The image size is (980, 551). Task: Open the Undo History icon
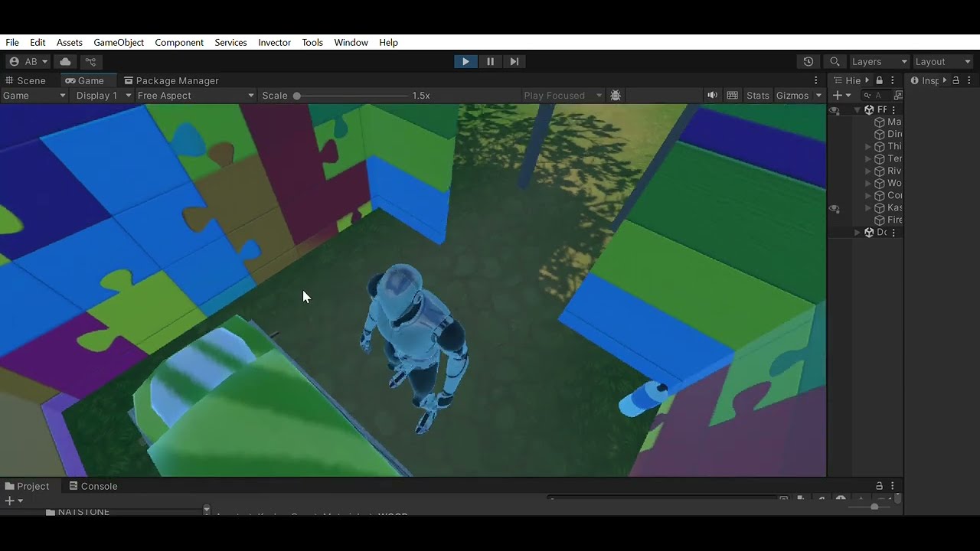[x=808, y=61]
